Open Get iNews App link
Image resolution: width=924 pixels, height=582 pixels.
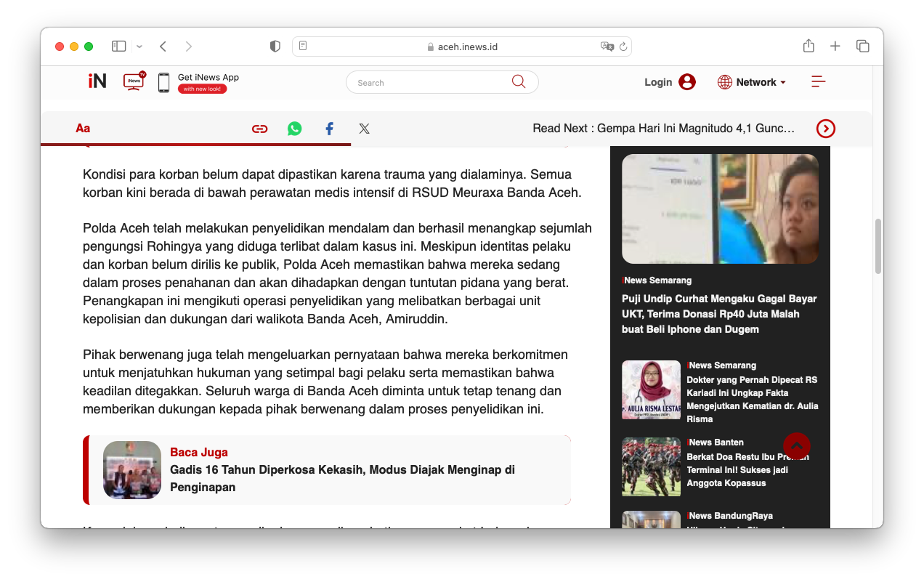(x=208, y=77)
